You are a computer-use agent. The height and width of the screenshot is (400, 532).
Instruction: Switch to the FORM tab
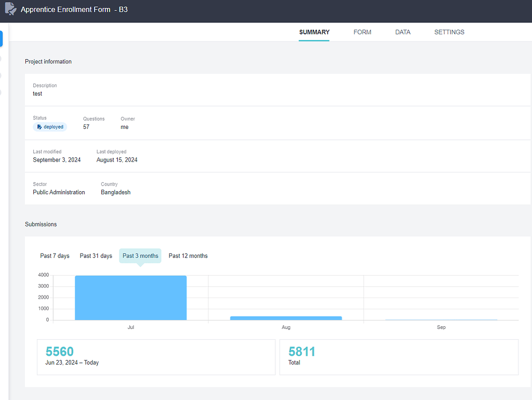pos(362,32)
